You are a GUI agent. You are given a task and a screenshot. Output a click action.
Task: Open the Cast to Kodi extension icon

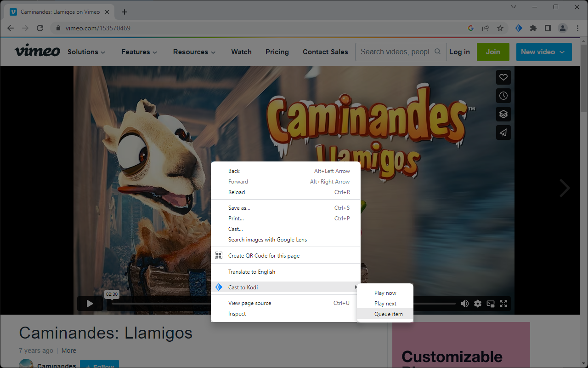point(519,28)
